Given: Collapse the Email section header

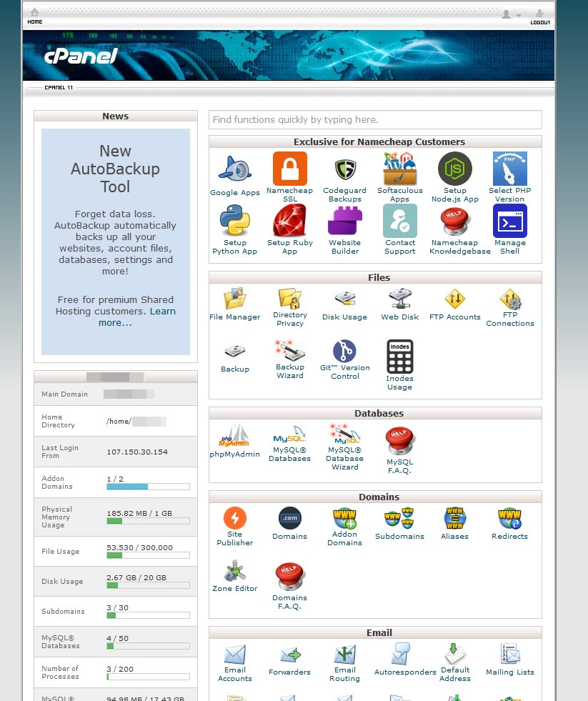Looking at the screenshot, I should (x=375, y=632).
